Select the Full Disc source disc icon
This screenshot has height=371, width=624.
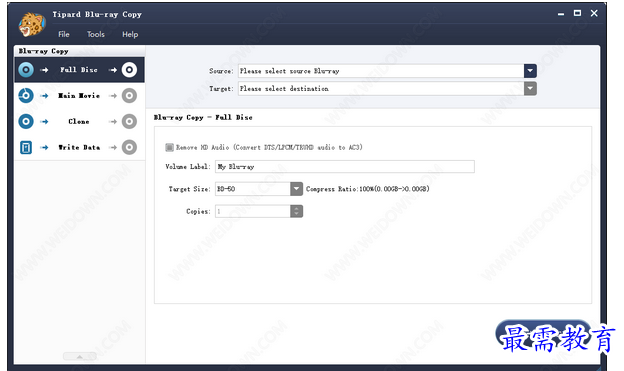(x=26, y=70)
